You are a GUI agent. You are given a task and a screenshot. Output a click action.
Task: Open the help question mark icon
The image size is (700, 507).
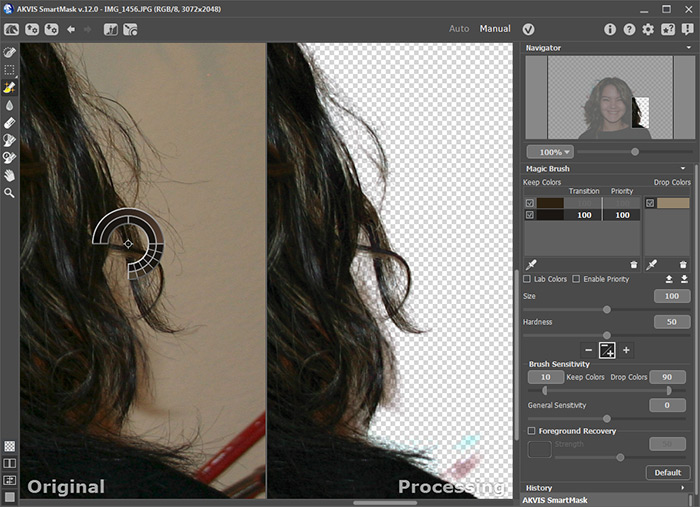[x=629, y=29]
